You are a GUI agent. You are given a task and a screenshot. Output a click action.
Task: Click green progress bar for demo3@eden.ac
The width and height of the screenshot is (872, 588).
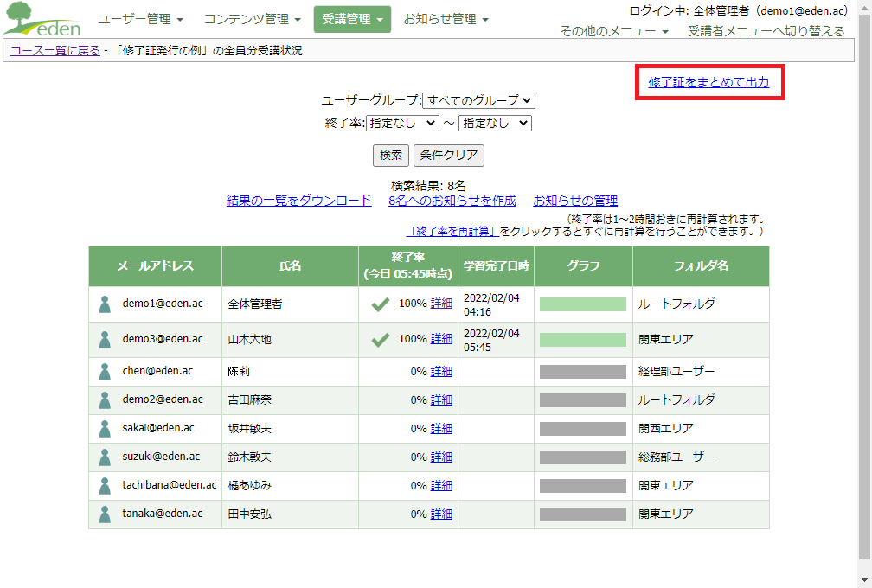[x=582, y=340]
